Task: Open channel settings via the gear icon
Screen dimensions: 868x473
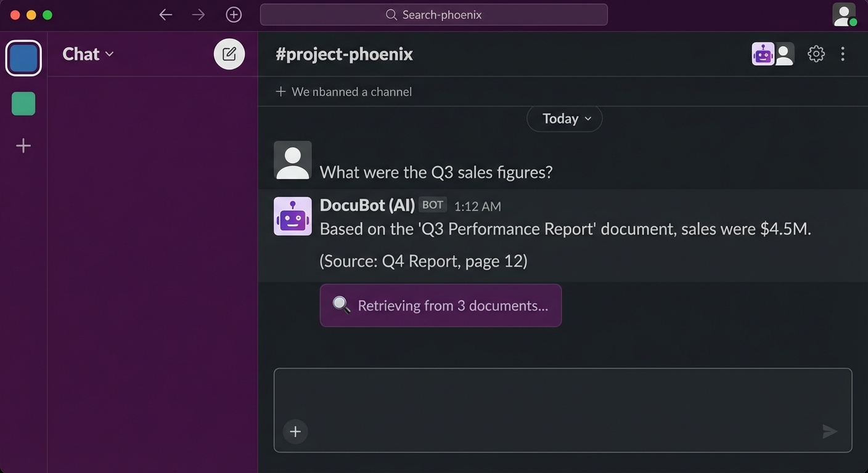Action: coord(816,54)
